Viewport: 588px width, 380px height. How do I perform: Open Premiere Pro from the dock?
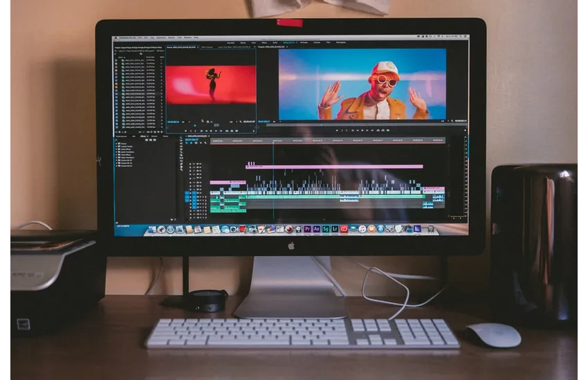coord(307,229)
